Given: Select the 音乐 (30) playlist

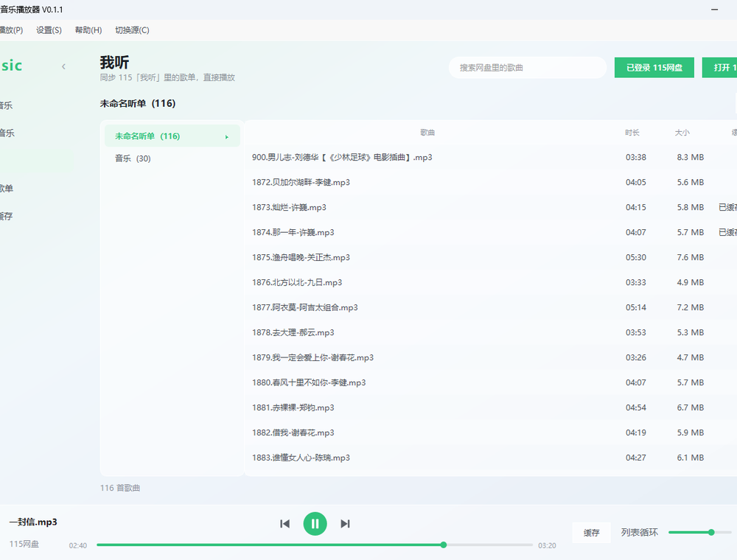Looking at the screenshot, I should click(172, 158).
